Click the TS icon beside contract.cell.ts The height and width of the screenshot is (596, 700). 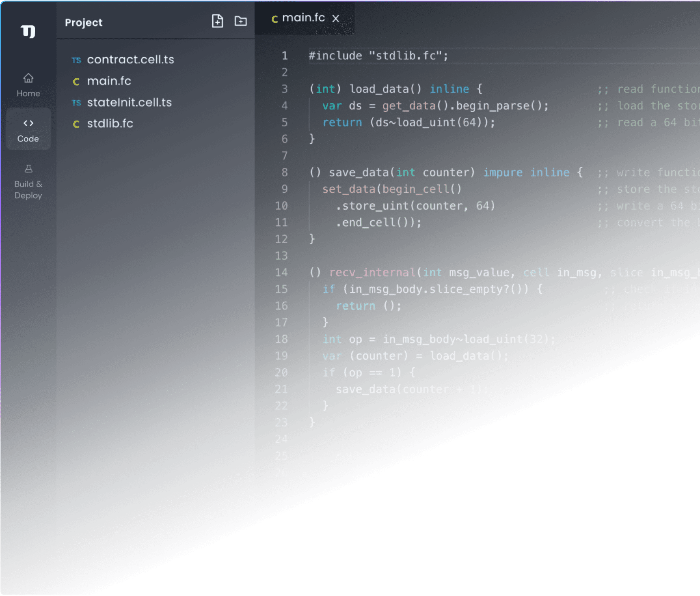(x=76, y=60)
